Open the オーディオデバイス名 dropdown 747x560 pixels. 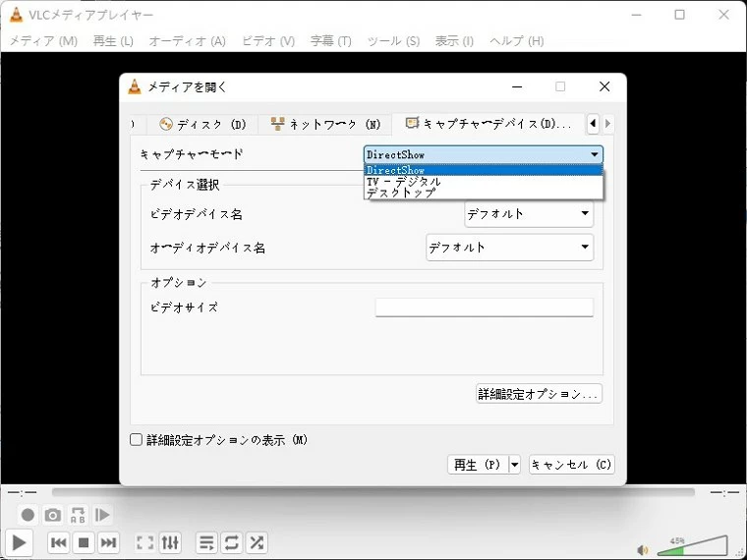point(510,248)
